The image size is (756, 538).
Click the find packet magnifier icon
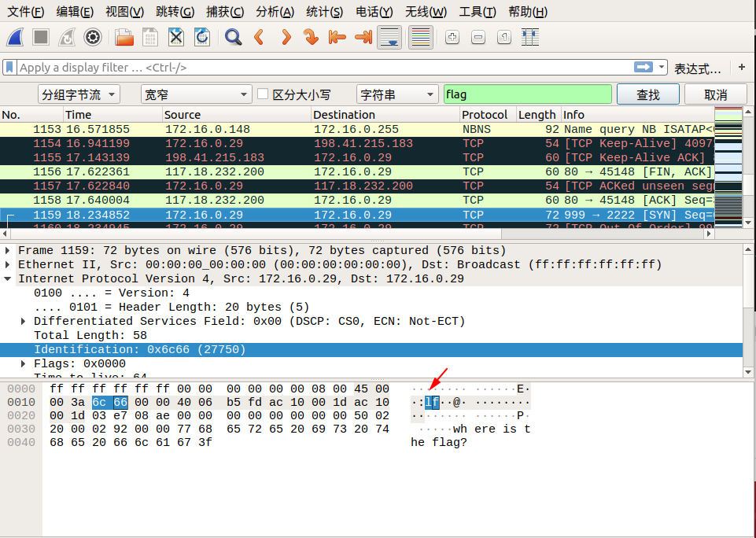[233, 37]
